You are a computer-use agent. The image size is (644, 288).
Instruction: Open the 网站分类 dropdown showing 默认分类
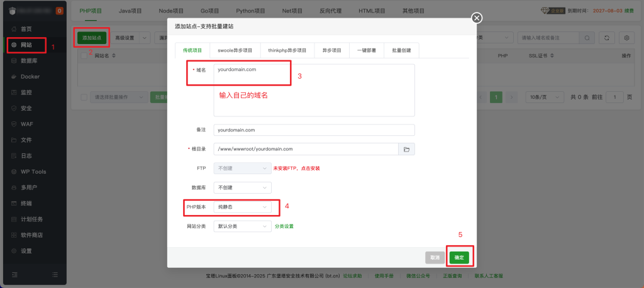coord(243,226)
